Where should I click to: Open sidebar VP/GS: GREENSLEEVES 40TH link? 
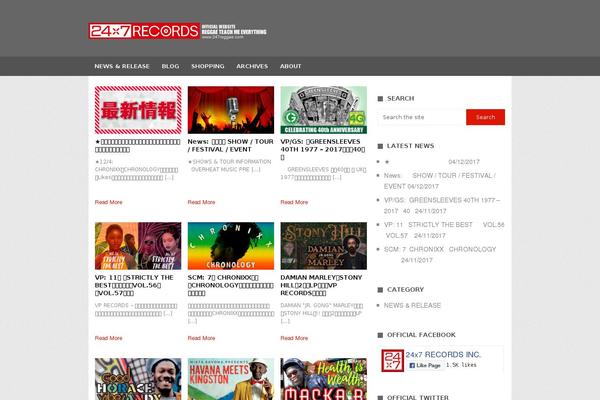[442, 206]
